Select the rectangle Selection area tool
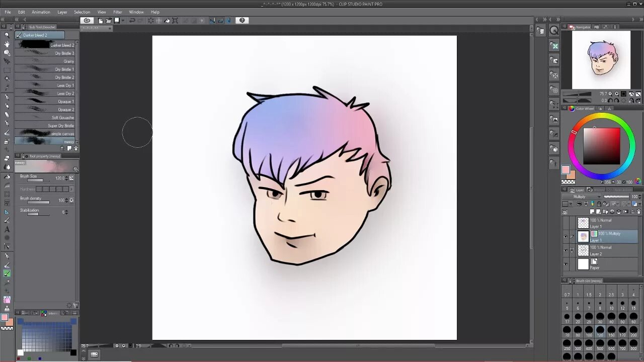This screenshot has width=644, height=362. pyautogui.click(x=7, y=70)
